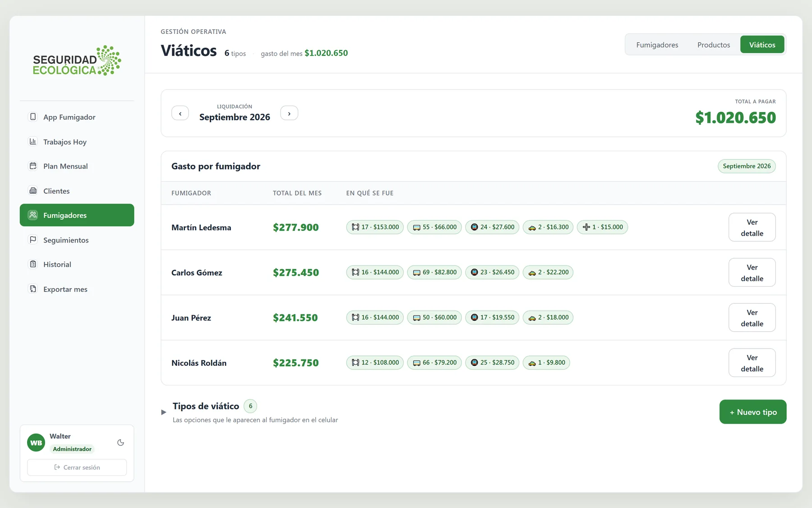This screenshot has height=508, width=812.
Task: Click Martín Ledesma's 2 · $16.300 taxi chip
Action: click(x=548, y=227)
